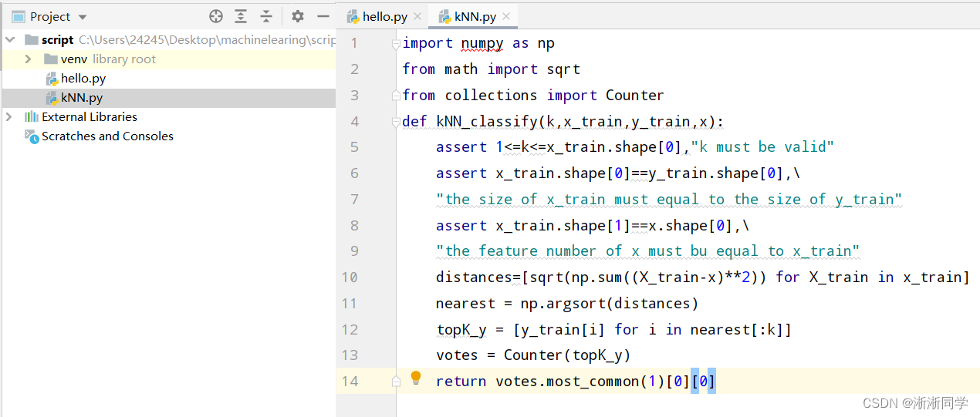
Task: Click 'most_common' on the return line
Action: click(592, 381)
